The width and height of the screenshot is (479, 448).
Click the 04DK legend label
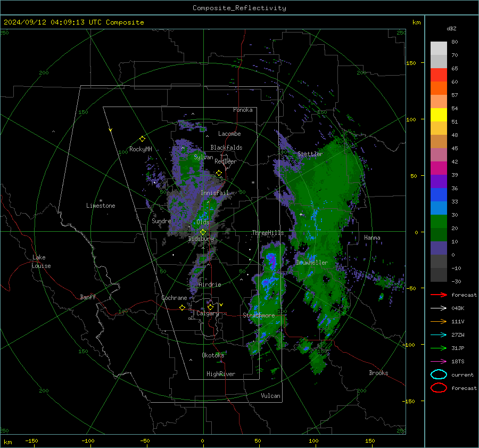458,308
